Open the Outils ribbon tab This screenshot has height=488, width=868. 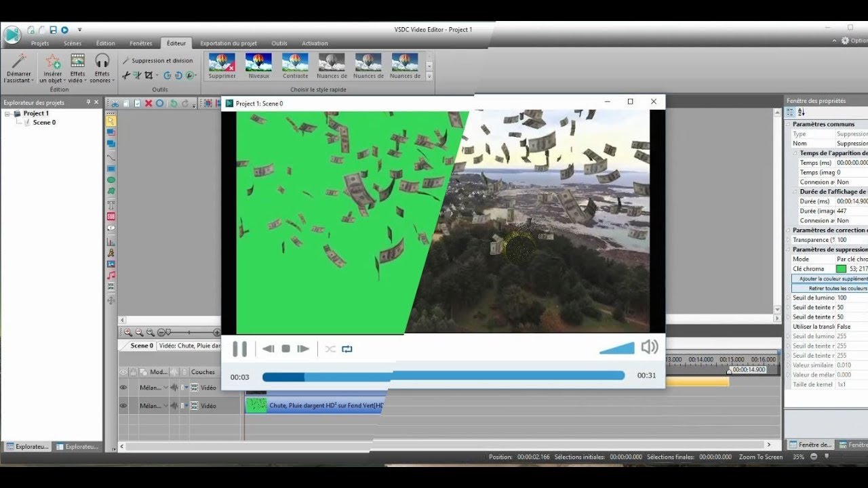[279, 43]
